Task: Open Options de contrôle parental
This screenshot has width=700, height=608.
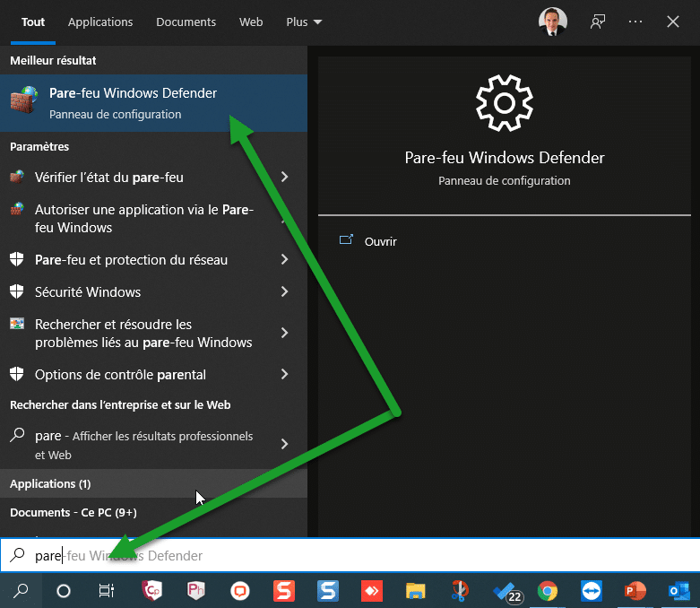Action: click(120, 374)
